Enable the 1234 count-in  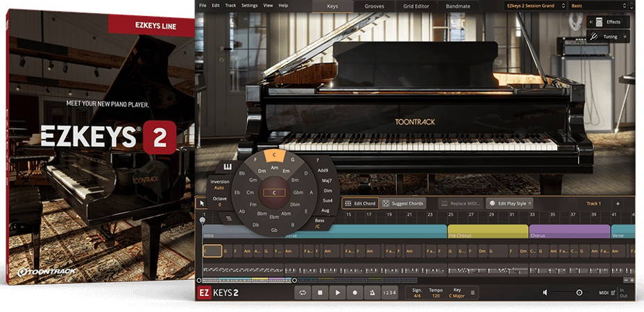tap(390, 293)
